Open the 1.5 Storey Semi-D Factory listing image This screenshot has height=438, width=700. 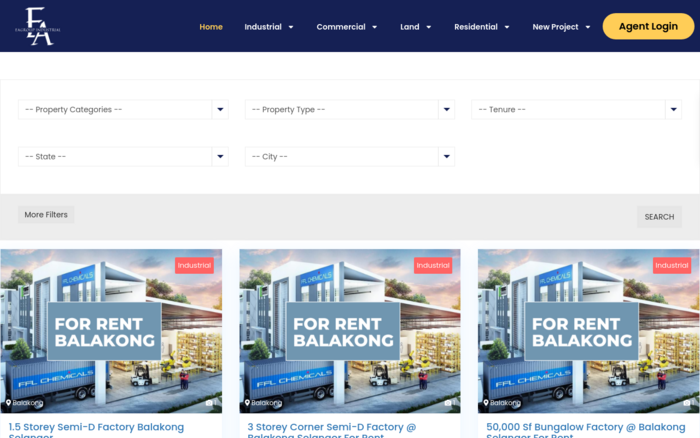pyautogui.click(x=111, y=331)
